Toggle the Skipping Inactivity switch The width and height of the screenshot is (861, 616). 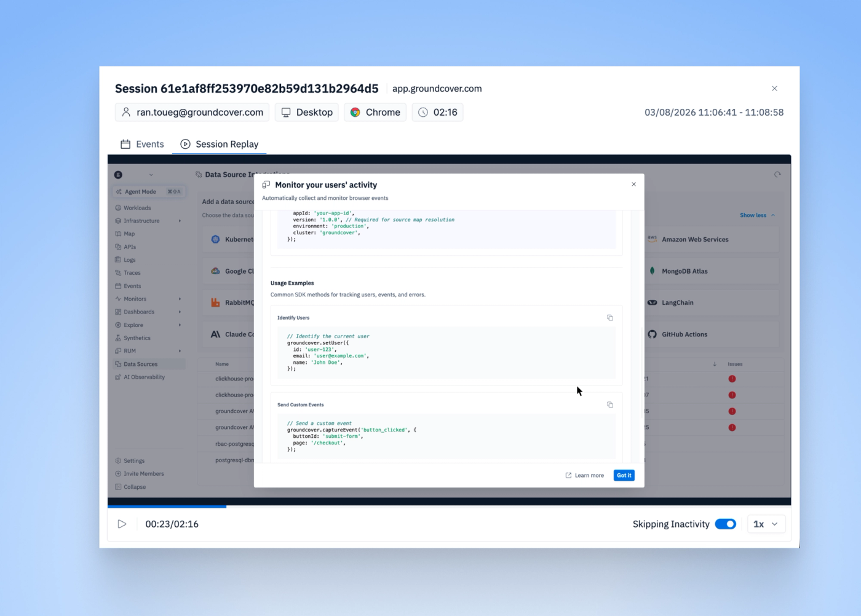click(x=725, y=524)
